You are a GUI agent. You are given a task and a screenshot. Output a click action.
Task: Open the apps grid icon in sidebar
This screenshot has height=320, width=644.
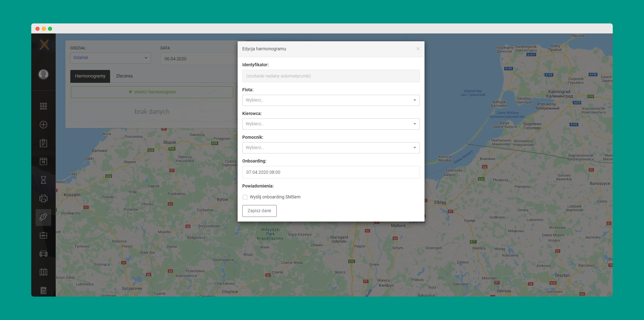43,106
